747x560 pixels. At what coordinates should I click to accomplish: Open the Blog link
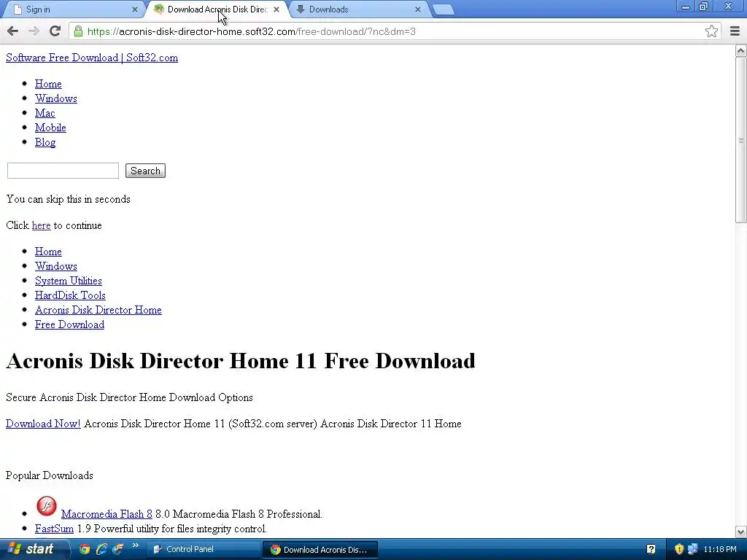[x=45, y=142]
